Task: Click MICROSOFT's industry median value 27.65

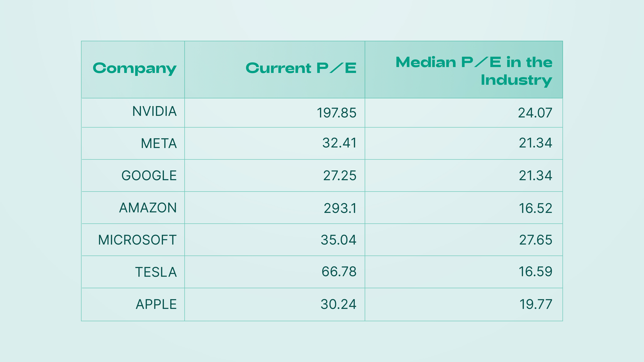Action: click(x=535, y=240)
